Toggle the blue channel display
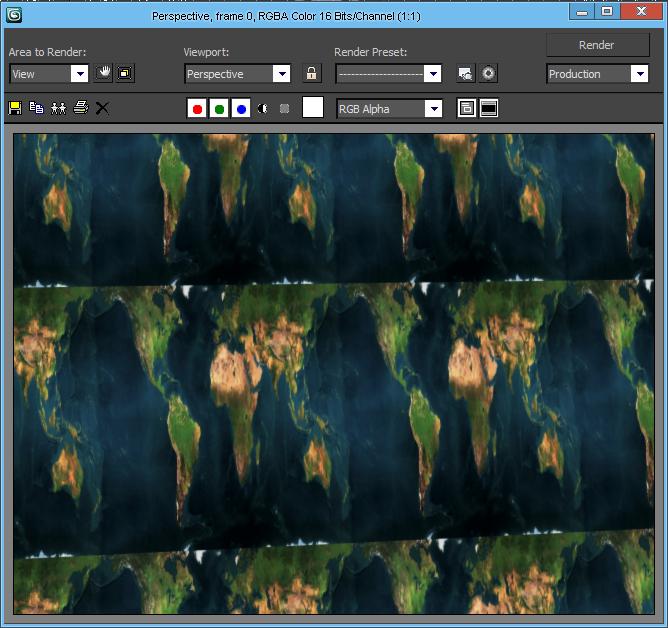Screen dimensions: 668x628 click(x=241, y=109)
